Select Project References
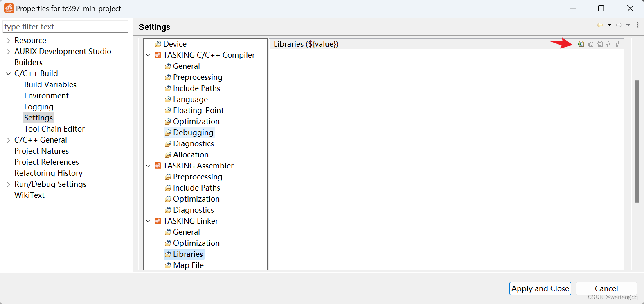This screenshot has width=644, height=304. 47,162
